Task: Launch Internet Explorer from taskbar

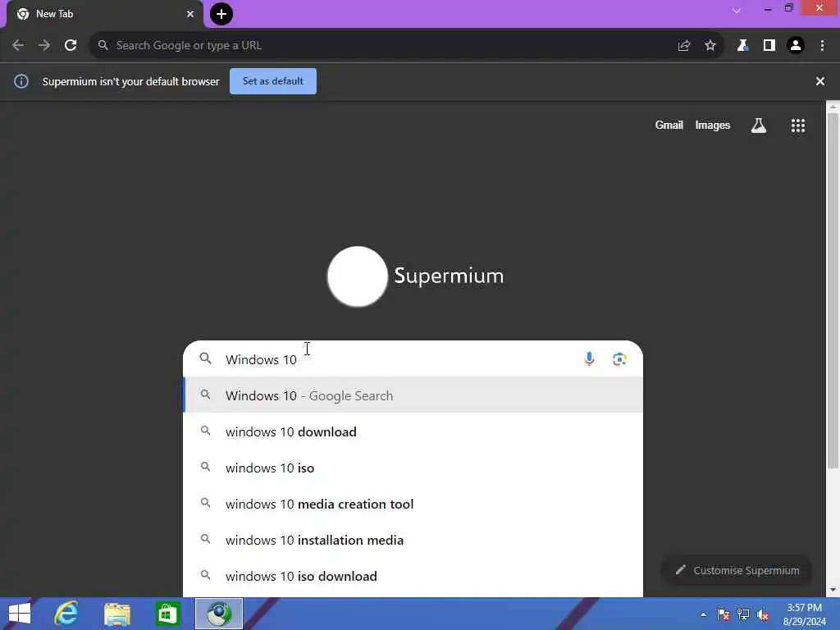Action: pos(66,614)
